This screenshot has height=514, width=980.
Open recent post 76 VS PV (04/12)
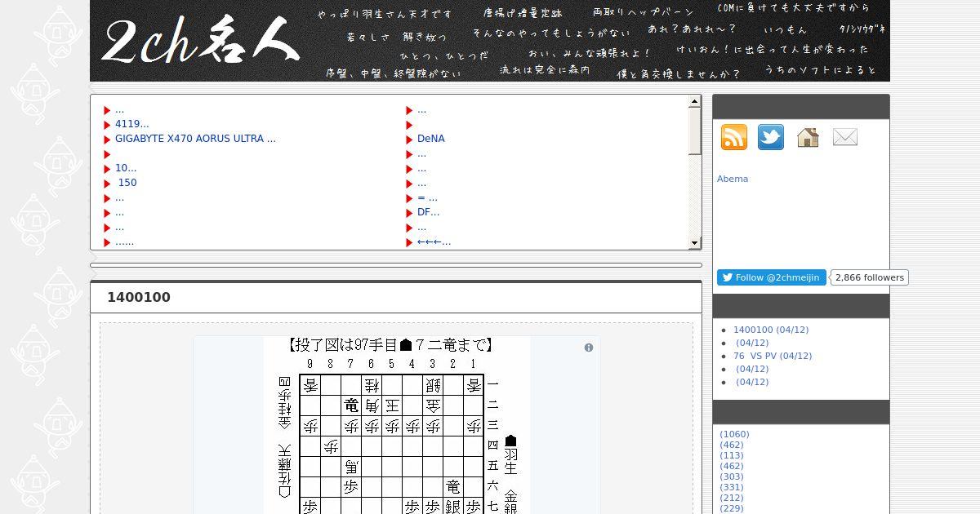tap(773, 356)
